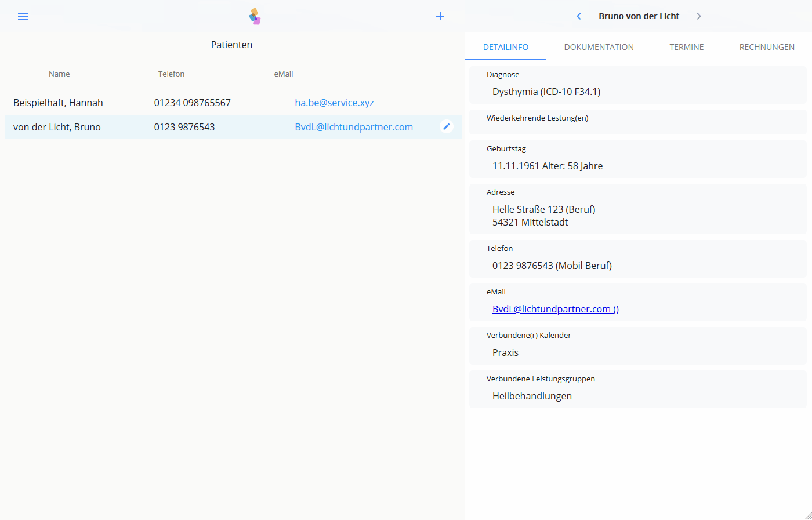Viewport: 812px width, 520px height.
Task: Select patient Beispielhaft, Hannah row
Action: click(58, 103)
